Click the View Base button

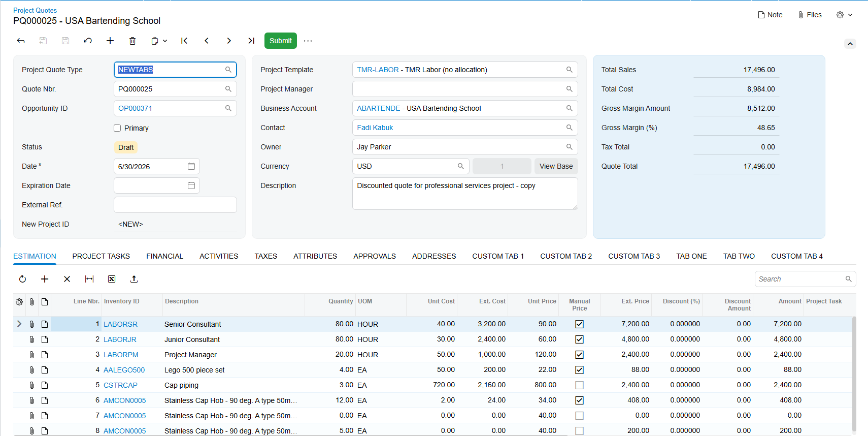click(556, 166)
